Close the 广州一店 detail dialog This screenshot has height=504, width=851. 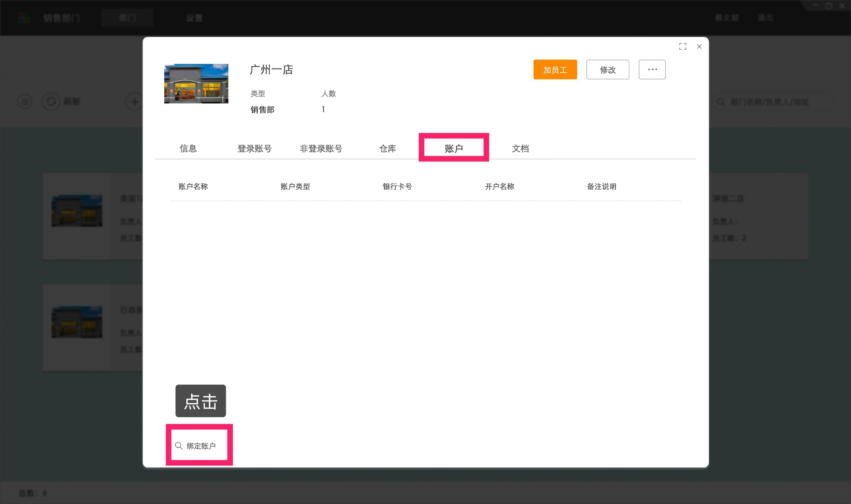tap(699, 46)
